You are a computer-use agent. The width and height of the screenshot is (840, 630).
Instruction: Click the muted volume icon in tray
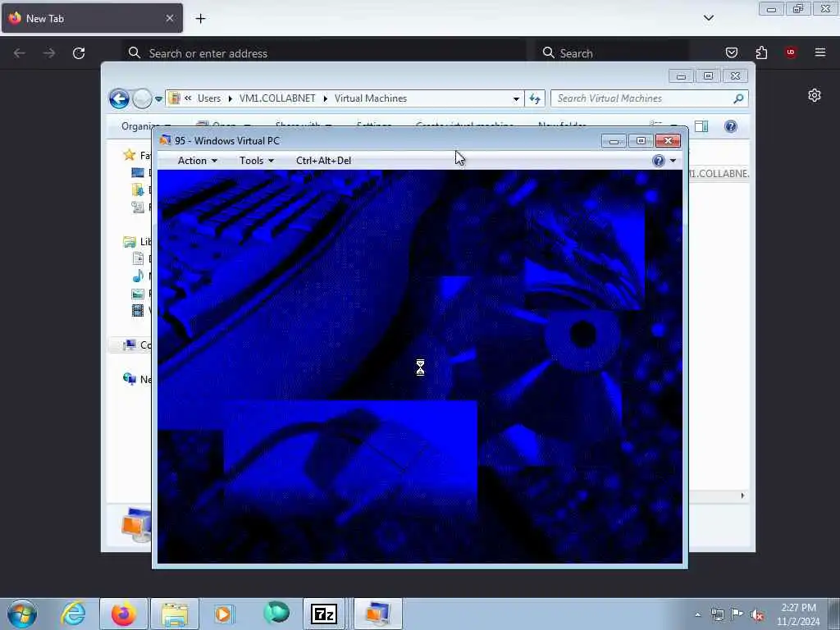pos(757,614)
